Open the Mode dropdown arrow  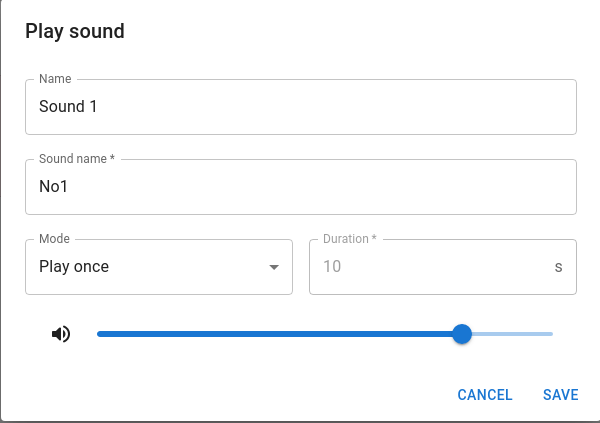pyautogui.click(x=273, y=267)
